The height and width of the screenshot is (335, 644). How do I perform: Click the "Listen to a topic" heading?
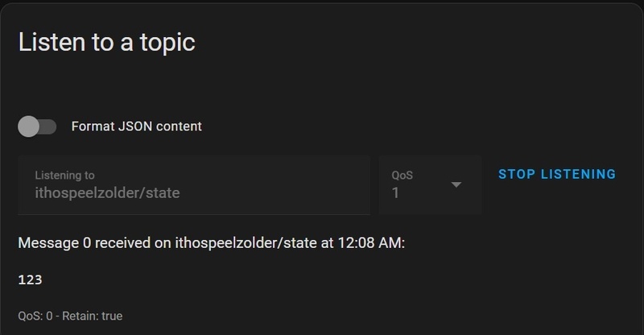[106, 41]
